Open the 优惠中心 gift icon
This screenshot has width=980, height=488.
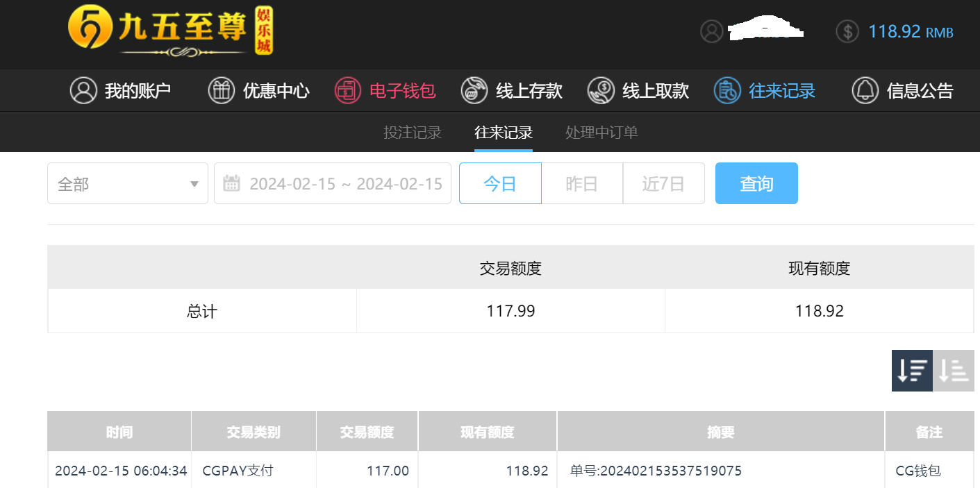(x=221, y=90)
